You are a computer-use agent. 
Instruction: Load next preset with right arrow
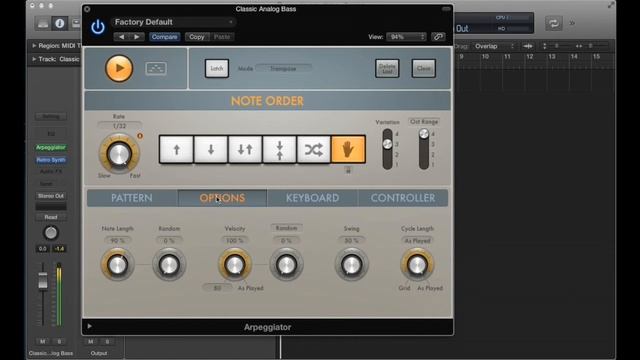point(137,37)
